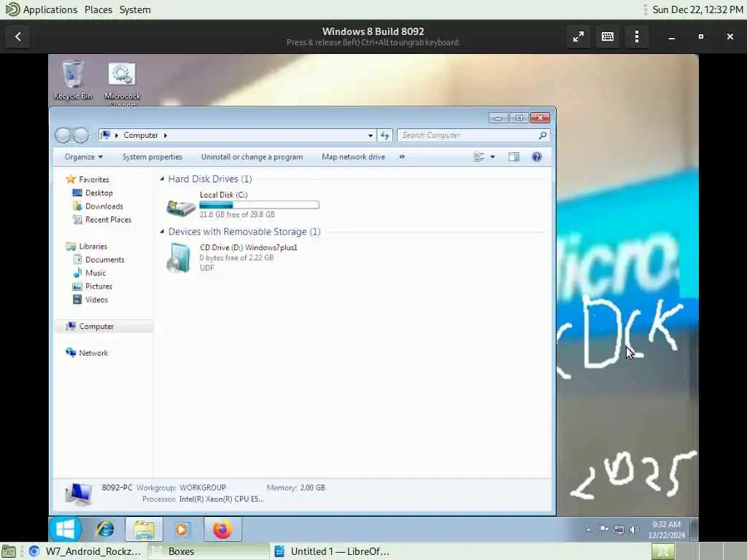Click the Computer breadcrumb segment
Screen dimensions: 747x560
click(141, 135)
